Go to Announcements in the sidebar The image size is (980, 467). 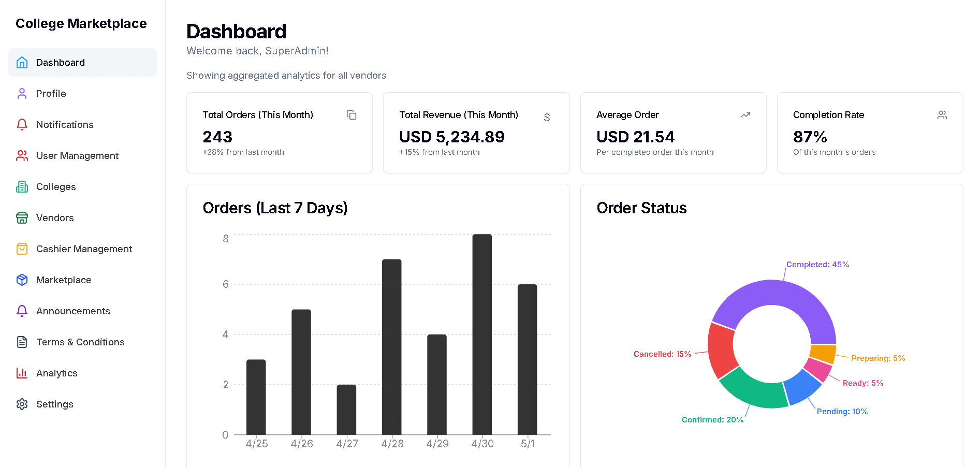tap(73, 311)
